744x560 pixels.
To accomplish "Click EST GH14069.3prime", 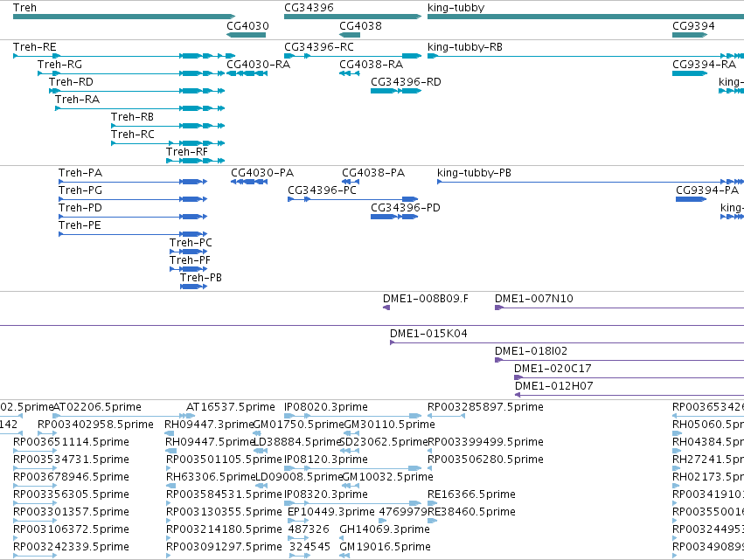I will 385,529.
